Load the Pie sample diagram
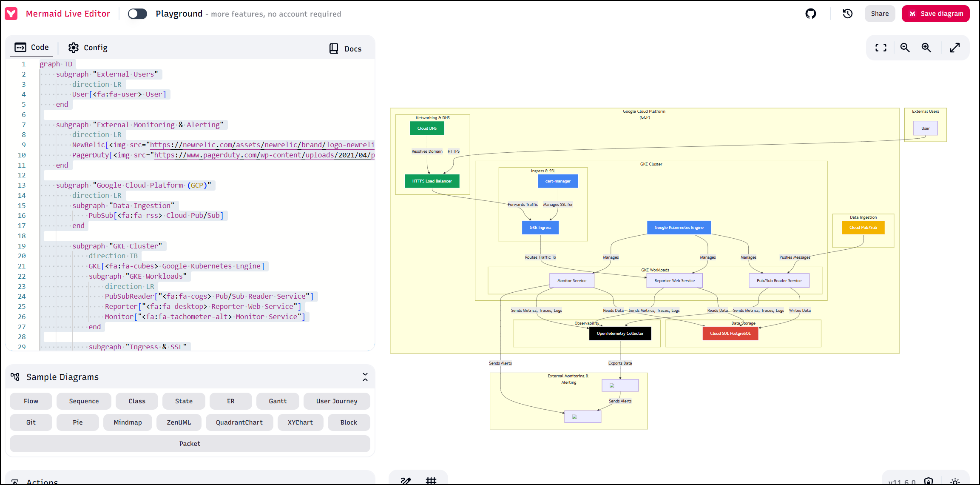The image size is (980, 485). 78,422
